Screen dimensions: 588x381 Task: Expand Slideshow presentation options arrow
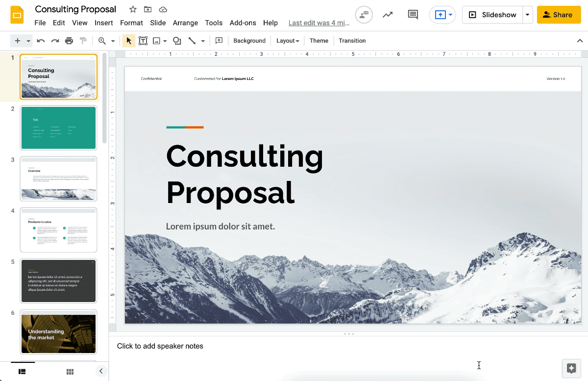point(528,15)
